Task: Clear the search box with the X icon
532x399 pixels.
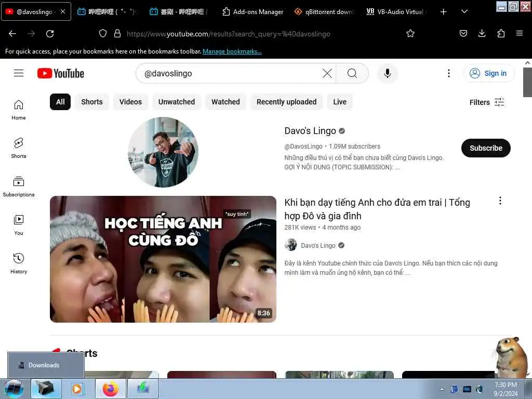Action: [x=327, y=73]
